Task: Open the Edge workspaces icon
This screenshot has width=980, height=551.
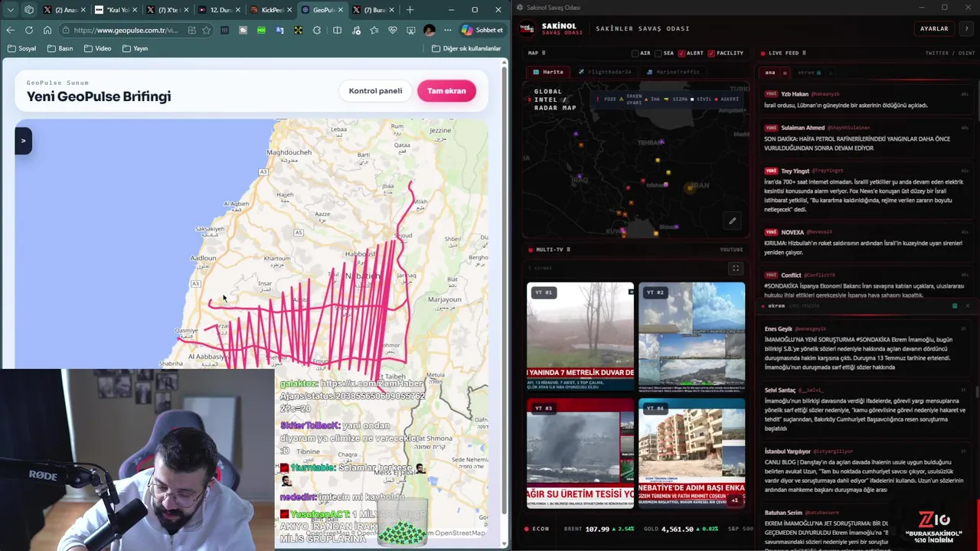Action: (29, 10)
